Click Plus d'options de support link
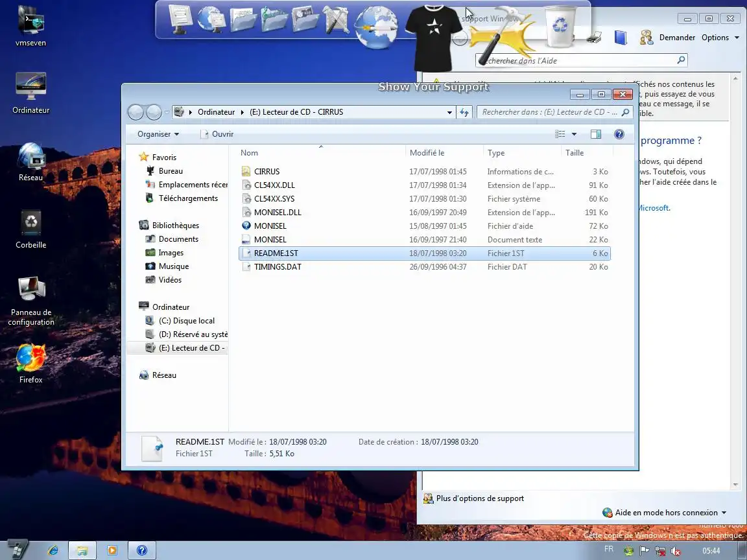This screenshot has height=560, width=747. pos(480,498)
